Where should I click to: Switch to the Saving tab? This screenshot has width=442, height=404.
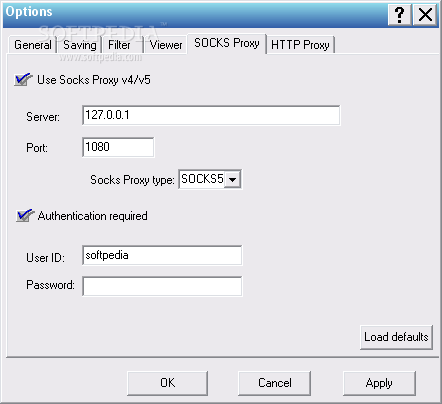[79, 45]
